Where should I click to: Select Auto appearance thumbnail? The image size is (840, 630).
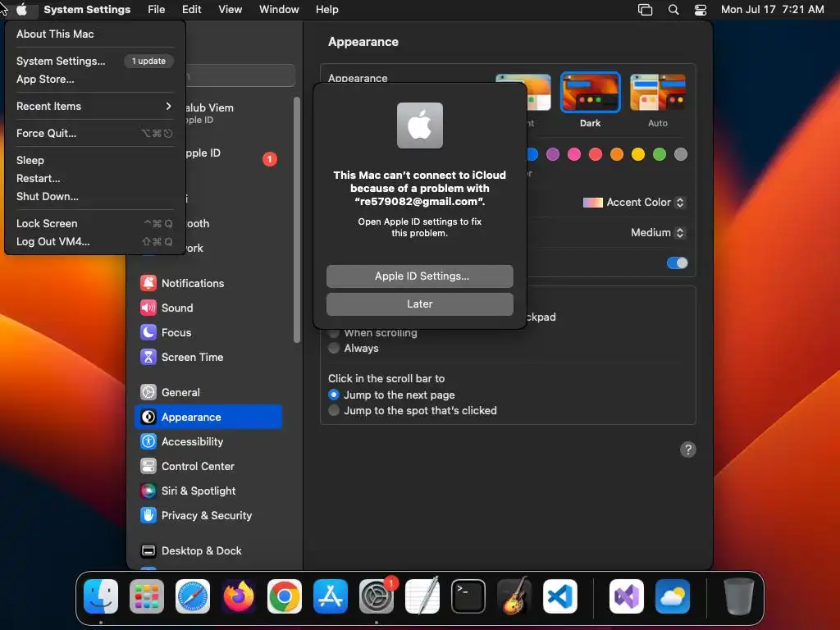pos(658,92)
